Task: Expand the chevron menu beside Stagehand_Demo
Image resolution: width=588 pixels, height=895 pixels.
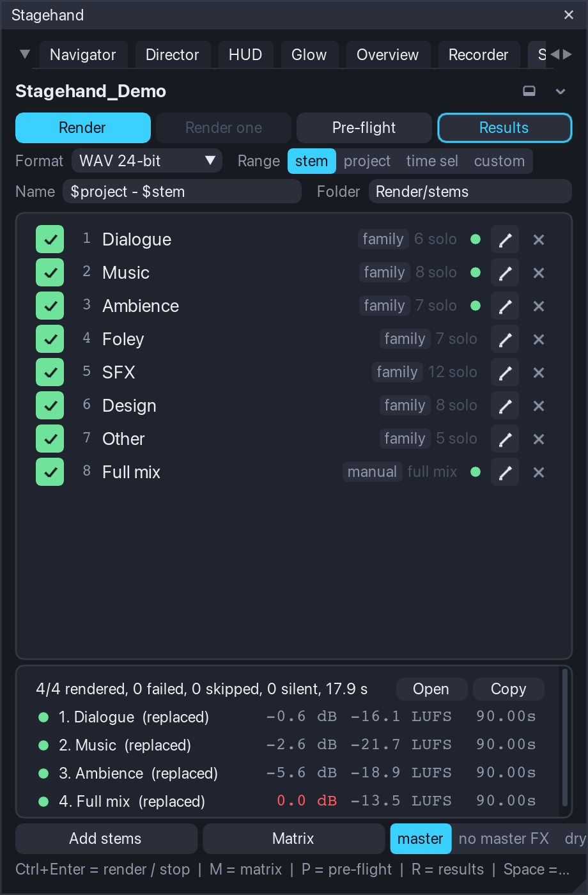Action: click(x=561, y=91)
